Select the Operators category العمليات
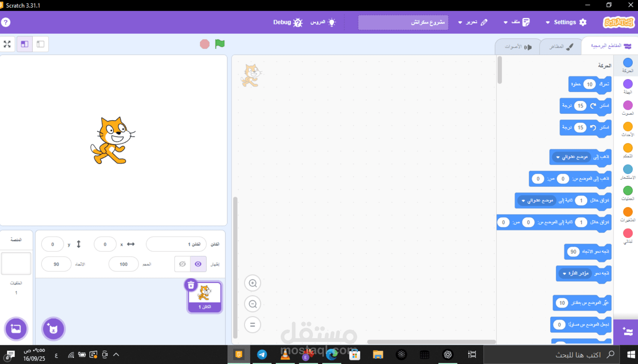638x364 pixels. tap(627, 193)
